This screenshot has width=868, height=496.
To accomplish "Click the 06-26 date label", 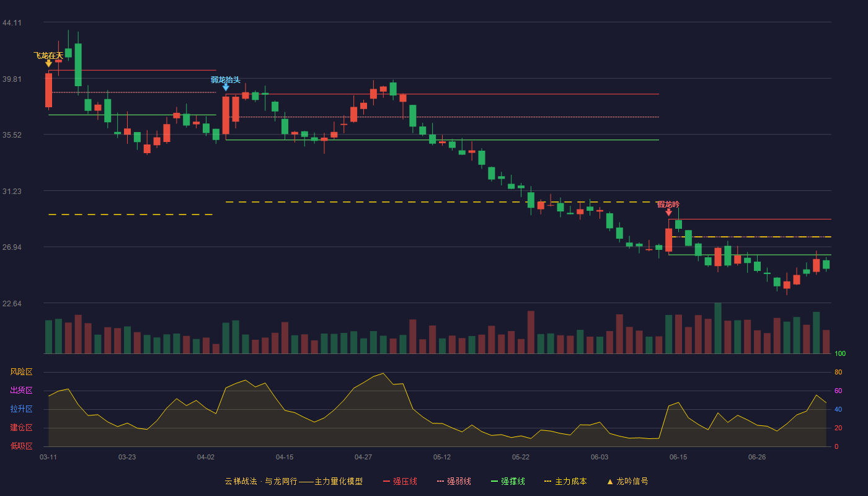I will click(x=757, y=457).
